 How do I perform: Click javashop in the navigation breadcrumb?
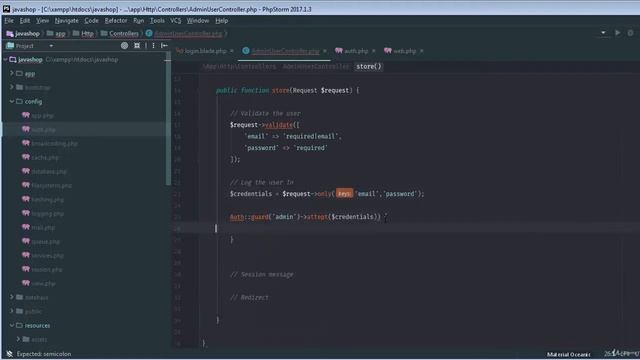(x=23, y=33)
